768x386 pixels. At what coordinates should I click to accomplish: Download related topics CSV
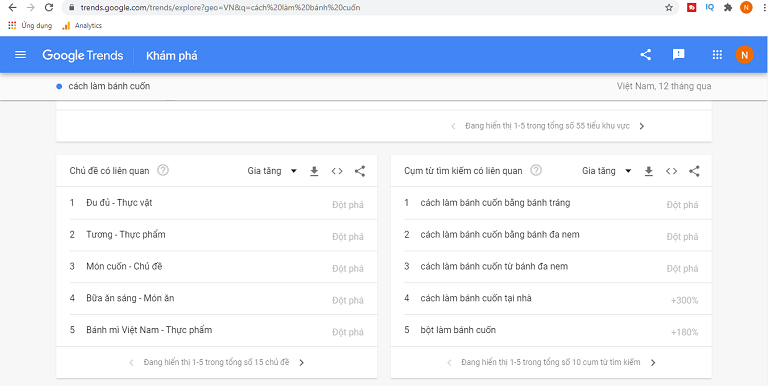point(314,171)
